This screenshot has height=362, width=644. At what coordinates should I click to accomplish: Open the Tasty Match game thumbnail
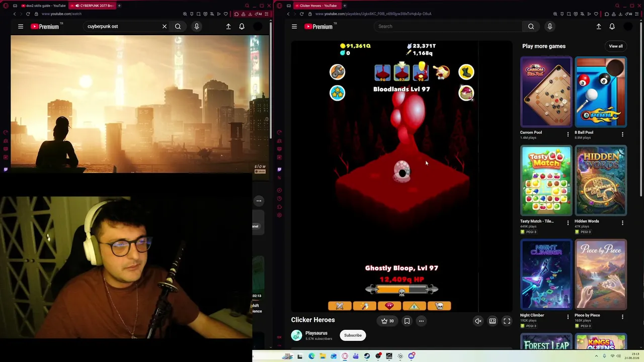tap(546, 180)
